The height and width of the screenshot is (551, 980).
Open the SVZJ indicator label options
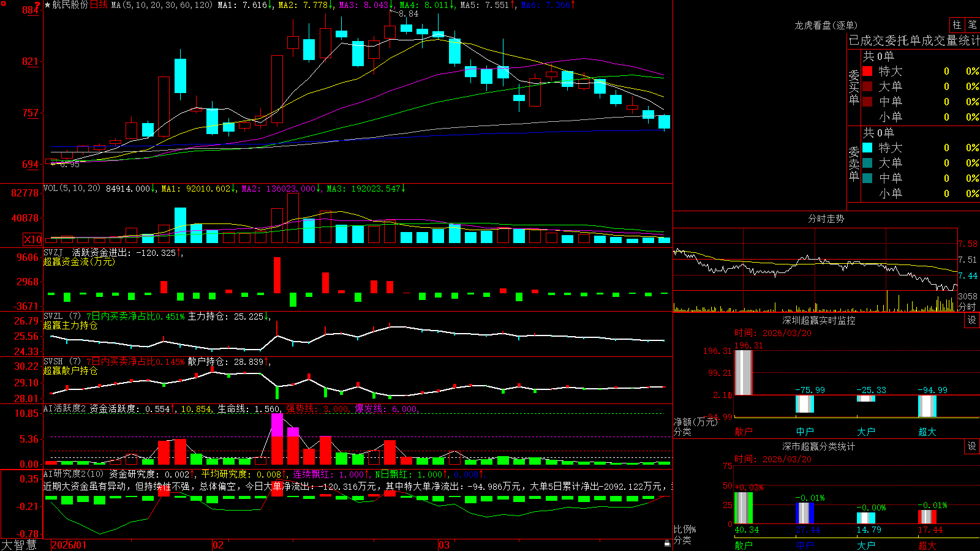pyautogui.click(x=53, y=252)
